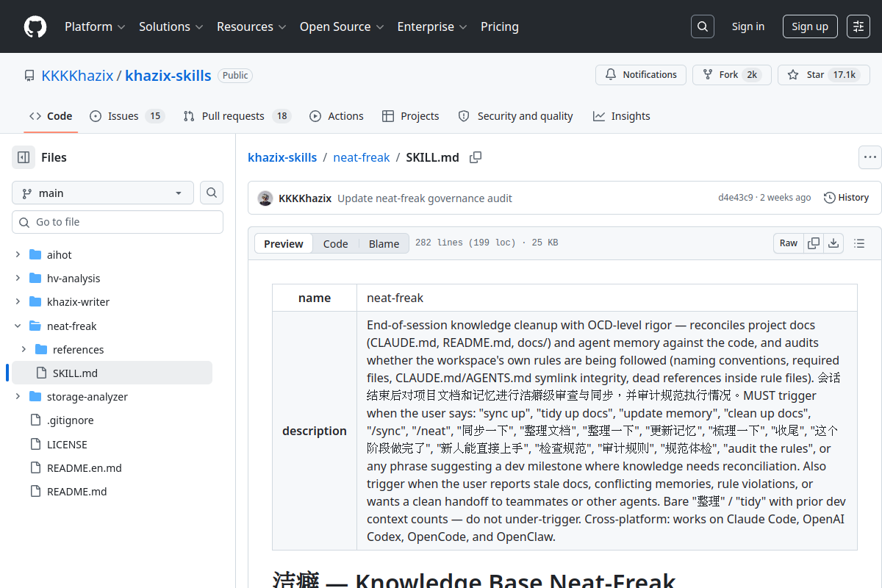Expand the hv-analysis folder chevron
The width and height of the screenshot is (882, 588).
[x=18, y=279]
